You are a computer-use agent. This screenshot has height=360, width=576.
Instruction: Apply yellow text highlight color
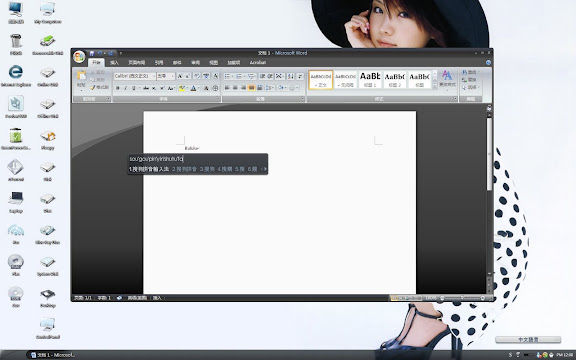click(x=181, y=88)
